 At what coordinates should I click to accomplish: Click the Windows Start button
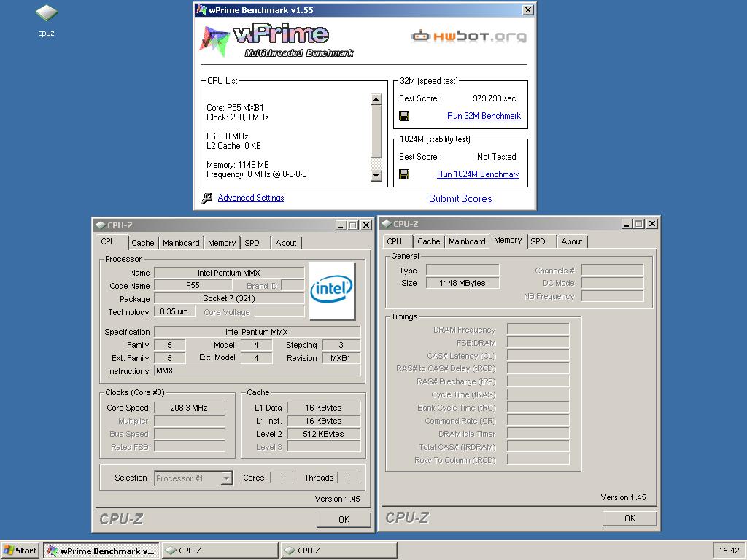click(20, 551)
